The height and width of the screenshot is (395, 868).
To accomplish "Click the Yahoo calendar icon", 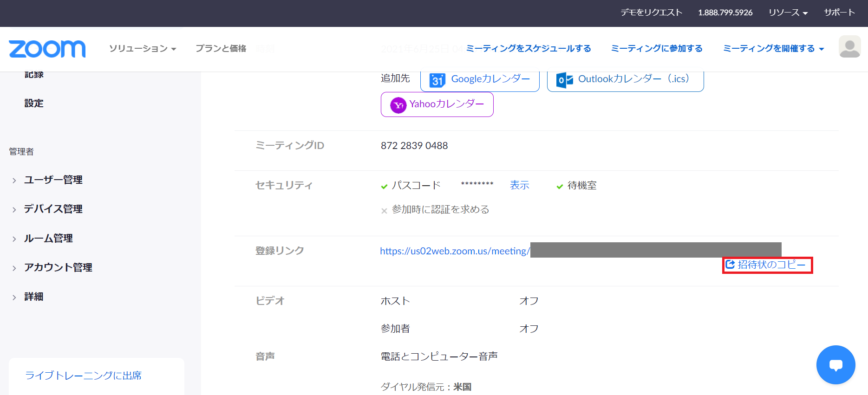I will pyautogui.click(x=398, y=105).
